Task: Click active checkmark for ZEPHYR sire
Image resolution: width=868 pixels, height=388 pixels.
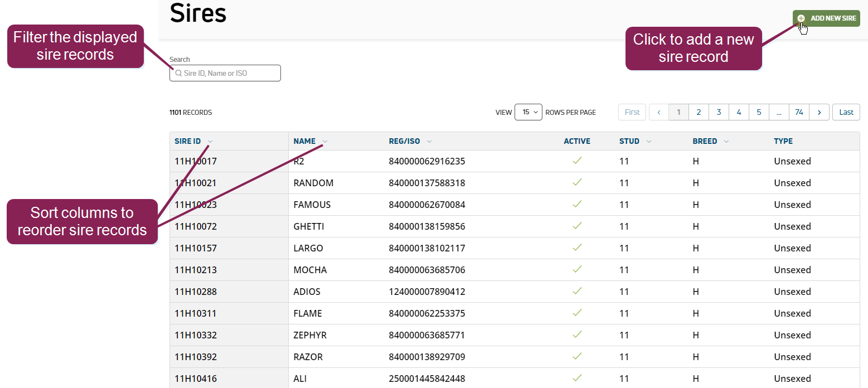Action: [577, 334]
